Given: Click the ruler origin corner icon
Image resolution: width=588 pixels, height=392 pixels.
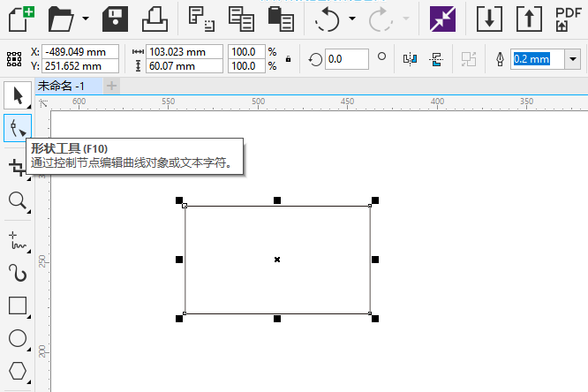Looking at the screenshot, I should click(43, 103).
